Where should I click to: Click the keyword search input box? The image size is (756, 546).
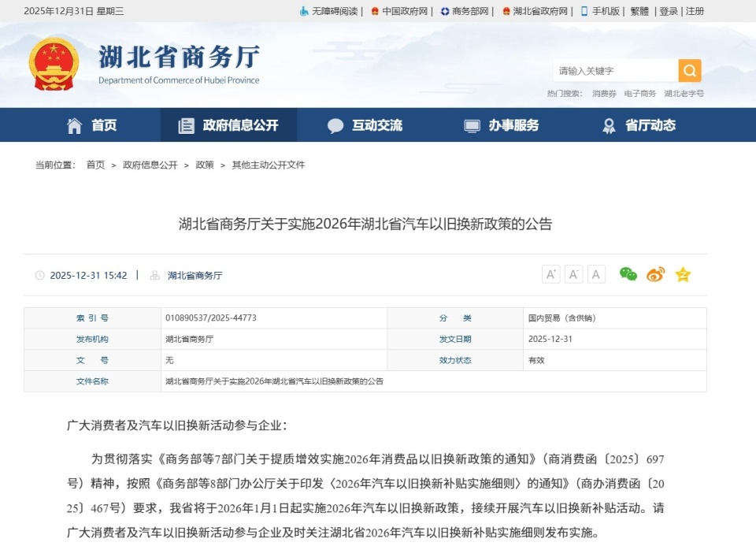614,70
